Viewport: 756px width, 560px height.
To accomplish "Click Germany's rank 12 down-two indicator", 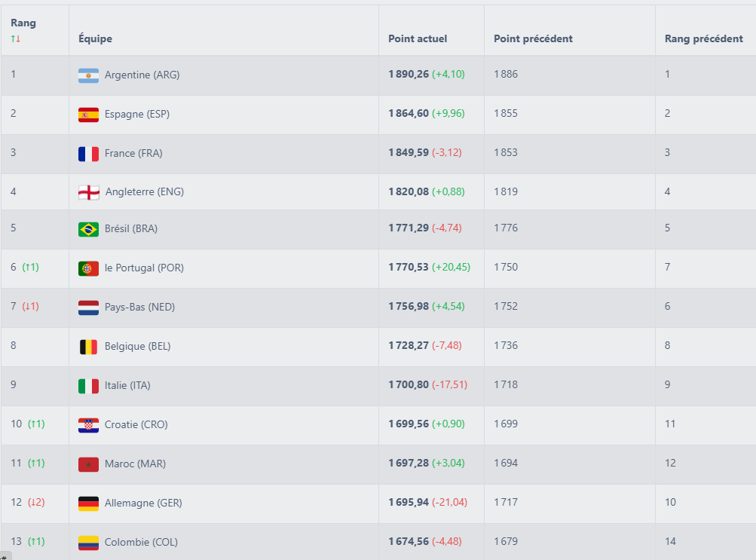I will (x=36, y=502).
